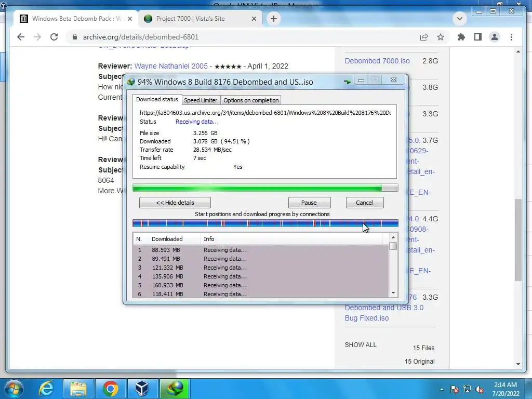This screenshot has height=399, width=532.
Task: Launch Internet Explorer from taskbar
Action: [x=46, y=389]
